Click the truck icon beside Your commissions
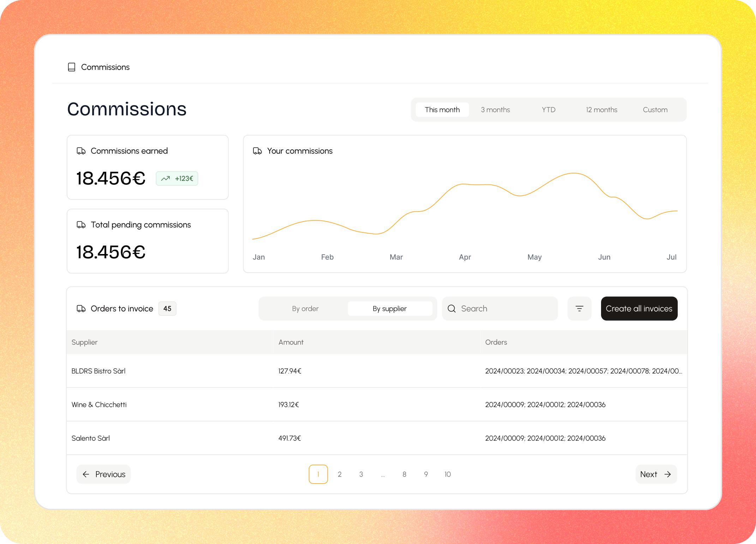Screen dimensions: 756x544 coord(258,151)
